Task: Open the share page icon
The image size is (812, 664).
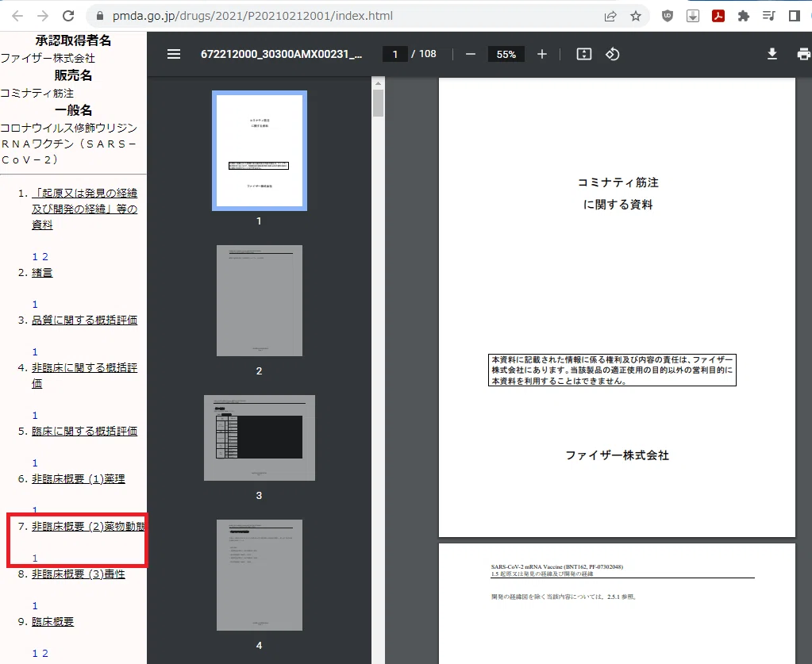Action: pos(610,16)
